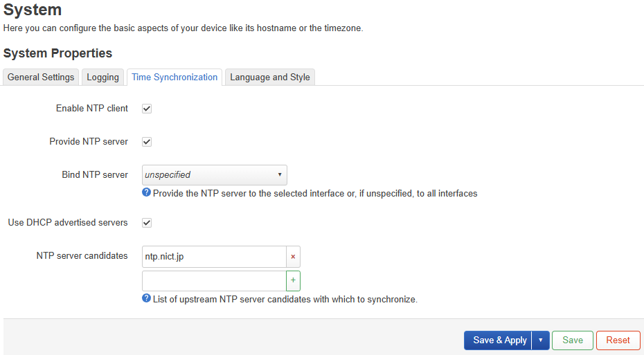Toggle the Enable NTP client checkbox

pos(147,109)
